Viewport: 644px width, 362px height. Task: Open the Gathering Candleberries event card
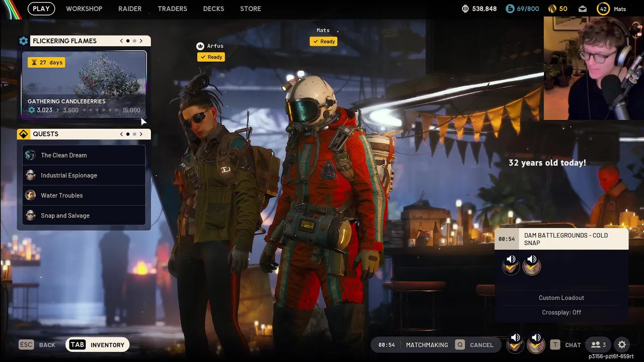point(84,85)
